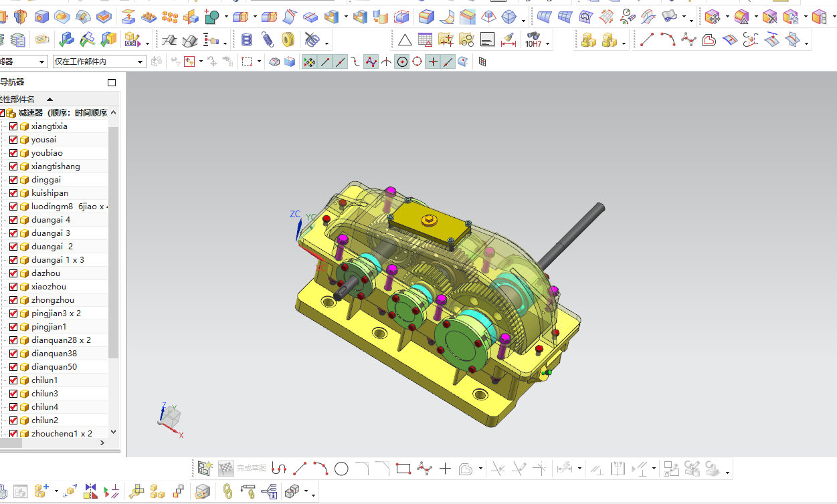Click the triangle datum icon in toolbar
Screen dimensions: 837x504
tap(405, 40)
